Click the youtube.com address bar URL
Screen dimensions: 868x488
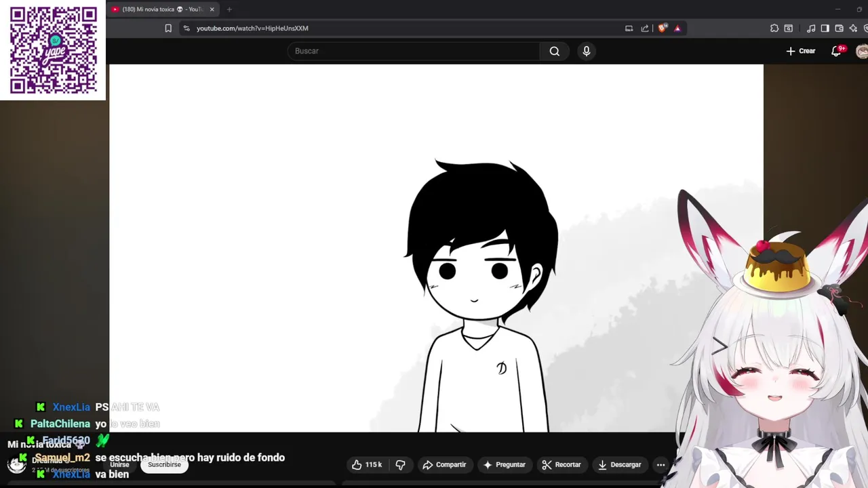252,28
